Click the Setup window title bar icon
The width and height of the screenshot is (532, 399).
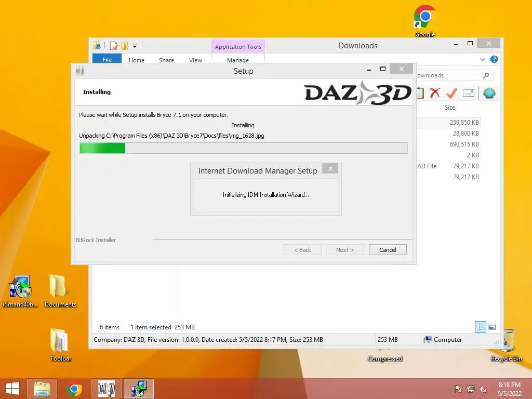coord(80,71)
